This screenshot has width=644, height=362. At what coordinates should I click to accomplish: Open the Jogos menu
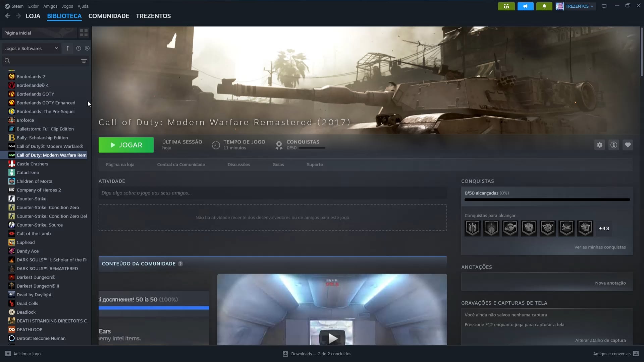[x=67, y=6]
